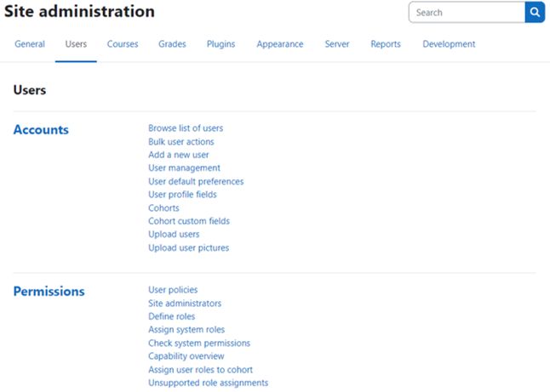Go to the Appearance tab

pos(280,44)
